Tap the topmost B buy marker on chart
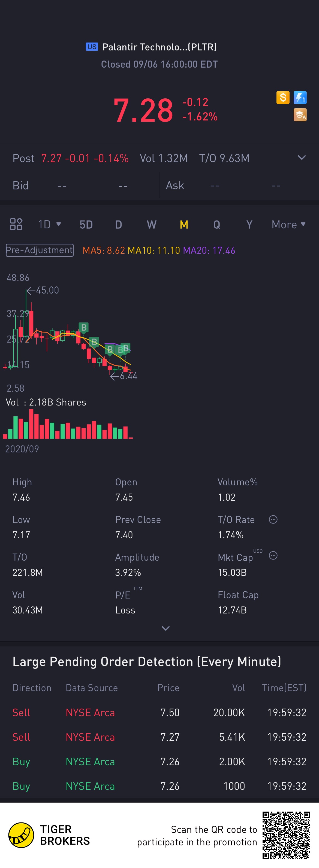 [84, 327]
